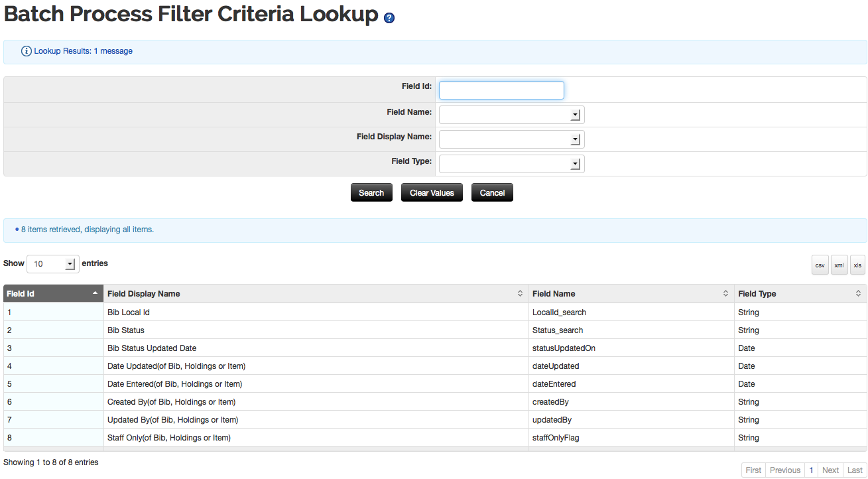Open the Field Name dropdown
Viewport: 868px width, 479px height.
(x=511, y=115)
